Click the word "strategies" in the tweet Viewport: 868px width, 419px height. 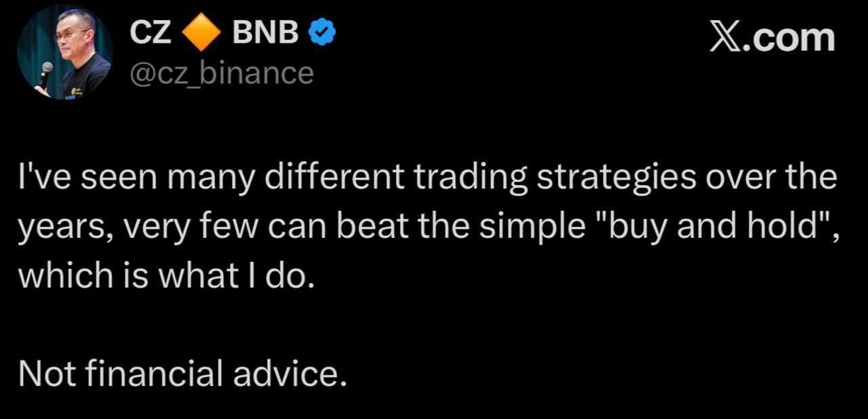pos(620,178)
